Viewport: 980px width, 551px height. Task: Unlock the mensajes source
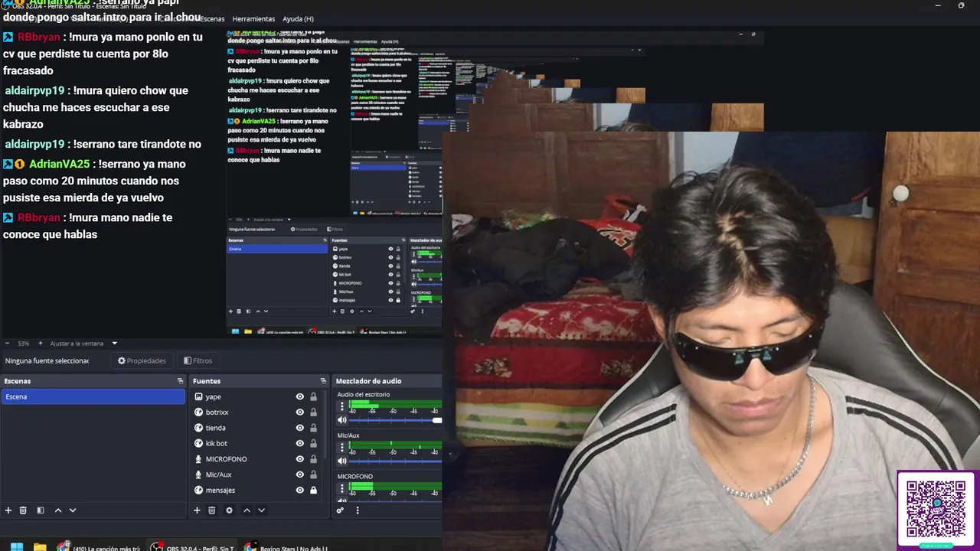(313, 490)
